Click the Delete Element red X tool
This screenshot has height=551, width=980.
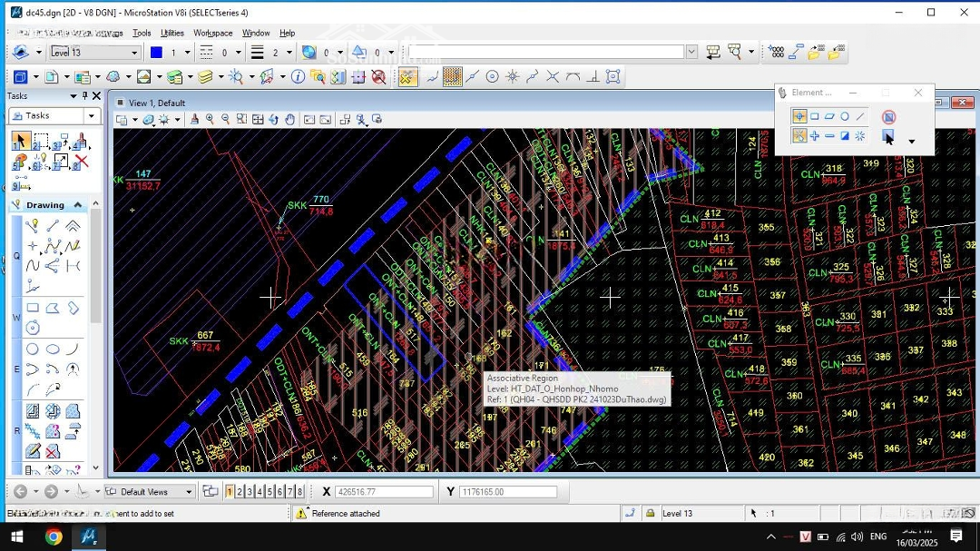pyautogui.click(x=81, y=162)
